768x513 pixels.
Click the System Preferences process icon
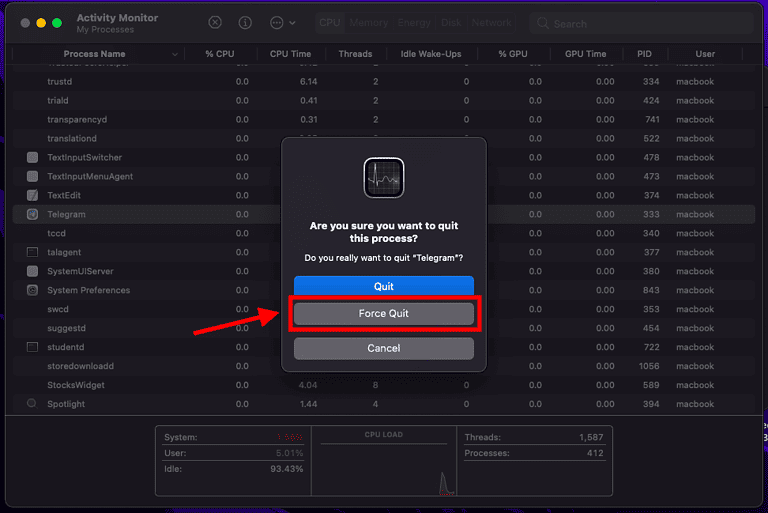click(x=32, y=290)
